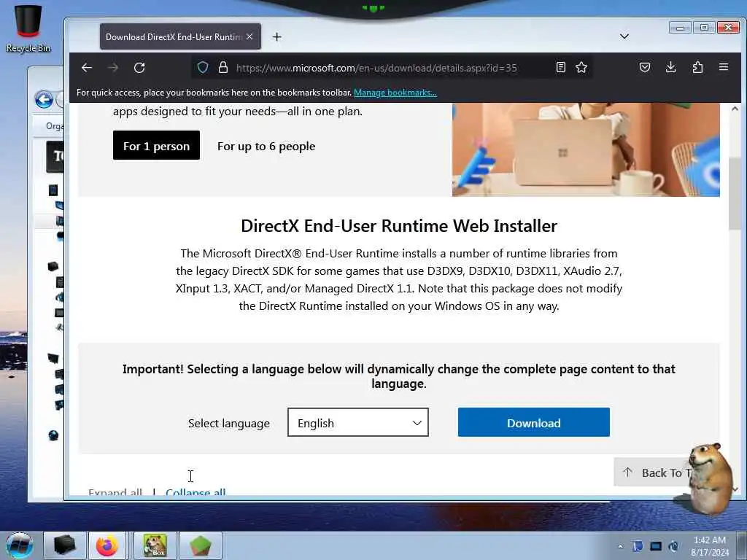
Task: Open tracking protection shield icon
Action: click(x=203, y=68)
